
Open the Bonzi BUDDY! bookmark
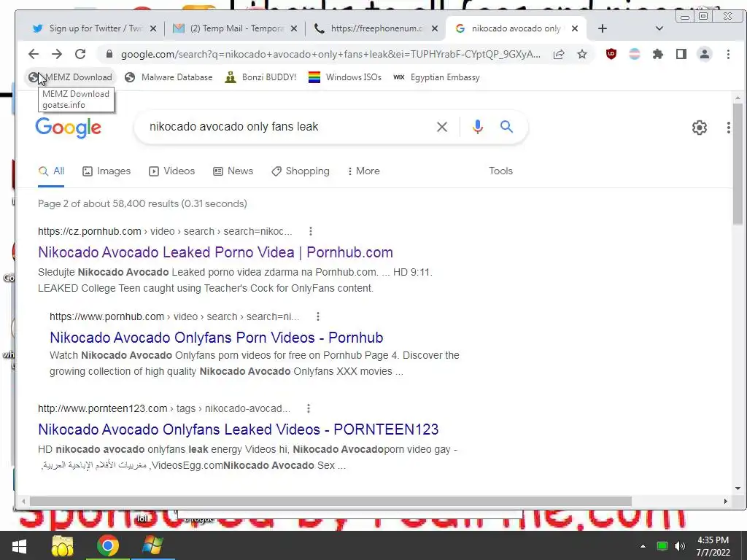260,77
